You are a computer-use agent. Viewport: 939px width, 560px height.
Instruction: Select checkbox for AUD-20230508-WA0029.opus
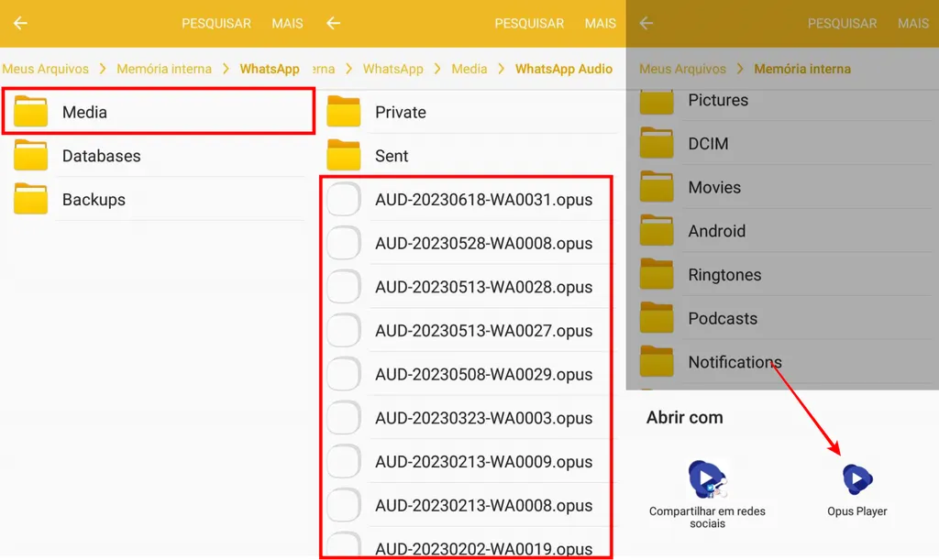coord(344,374)
